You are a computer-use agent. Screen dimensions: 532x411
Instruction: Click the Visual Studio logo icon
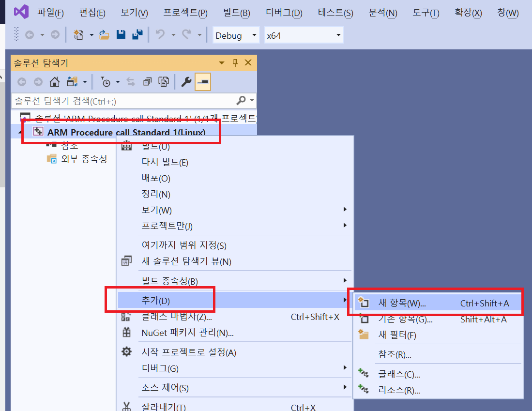click(x=21, y=12)
